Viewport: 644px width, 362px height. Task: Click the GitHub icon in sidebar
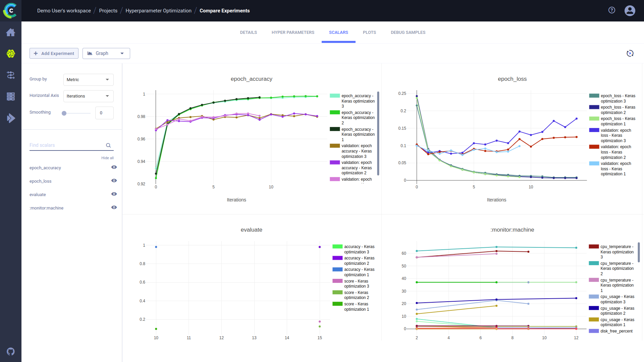point(11,351)
